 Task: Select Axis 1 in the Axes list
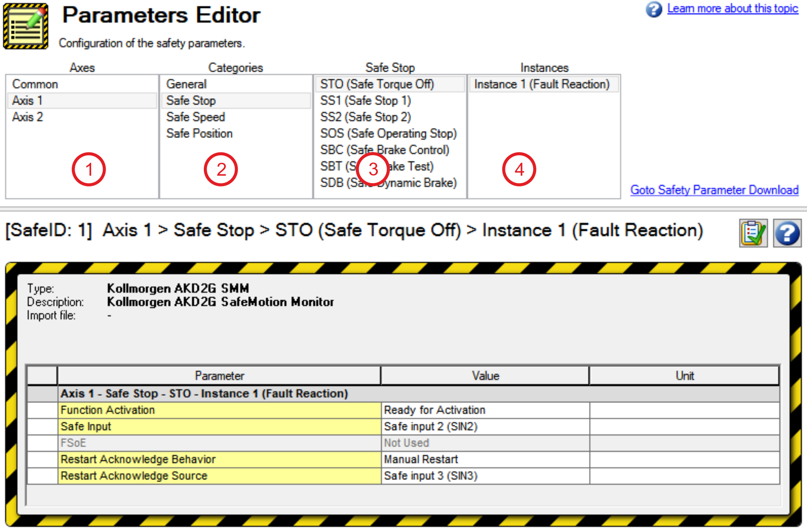pyautogui.click(x=82, y=101)
